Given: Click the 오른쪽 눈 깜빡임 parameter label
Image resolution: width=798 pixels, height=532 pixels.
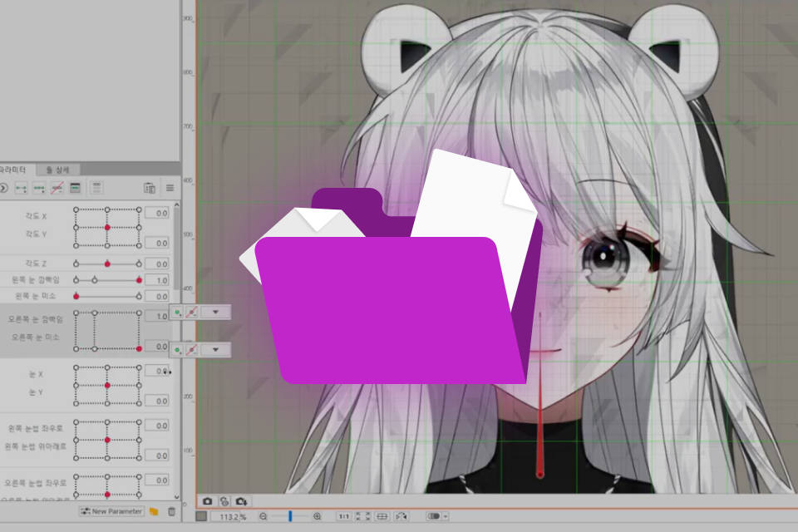Looking at the screenshot, I should tap(35, 319).
